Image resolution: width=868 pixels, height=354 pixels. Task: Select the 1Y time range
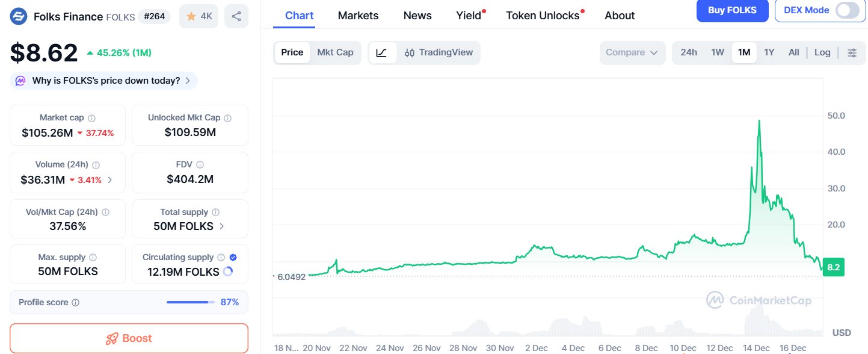[x=769, y=52]
